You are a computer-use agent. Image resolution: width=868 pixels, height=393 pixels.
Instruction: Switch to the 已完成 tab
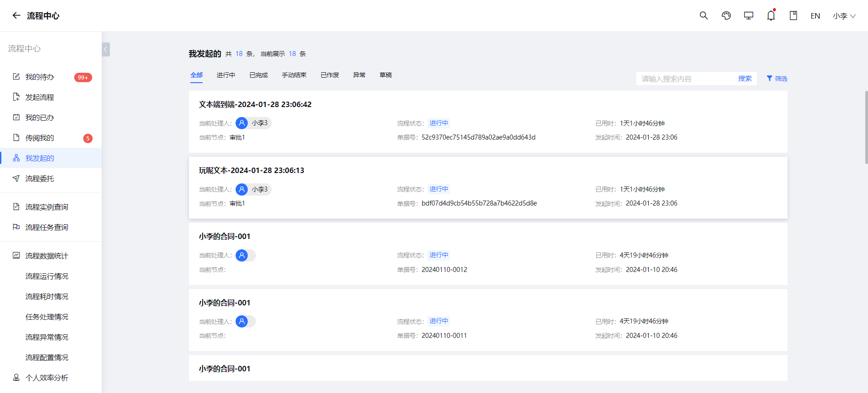259,75
